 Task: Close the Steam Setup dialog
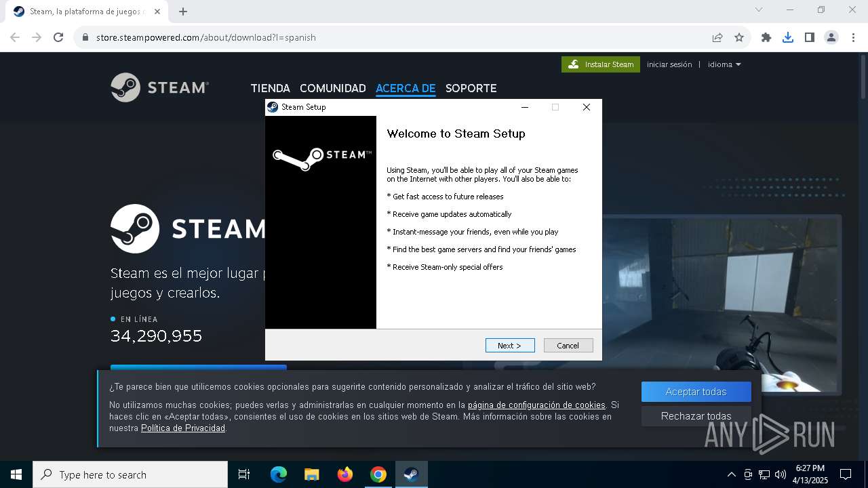pyautogui.click(x=587, y=107)
